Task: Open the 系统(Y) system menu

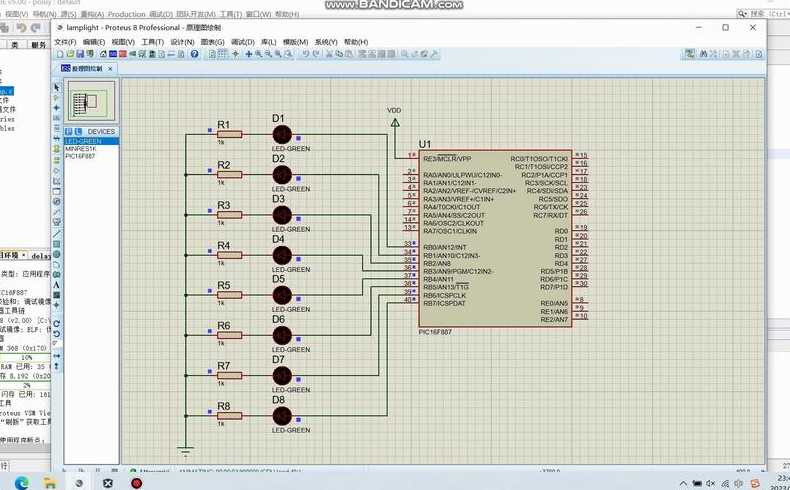Action: (x=326, y=42)
